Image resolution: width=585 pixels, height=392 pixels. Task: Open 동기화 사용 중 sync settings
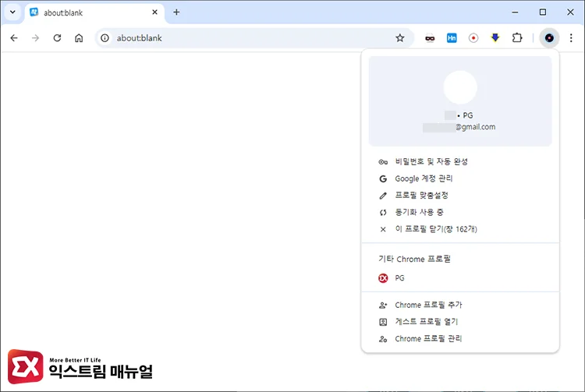(x=460, y=213)
